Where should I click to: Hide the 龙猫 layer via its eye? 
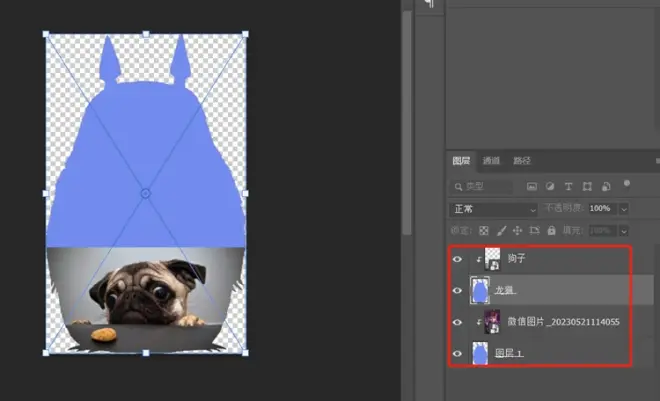click(x=457, y=291)
